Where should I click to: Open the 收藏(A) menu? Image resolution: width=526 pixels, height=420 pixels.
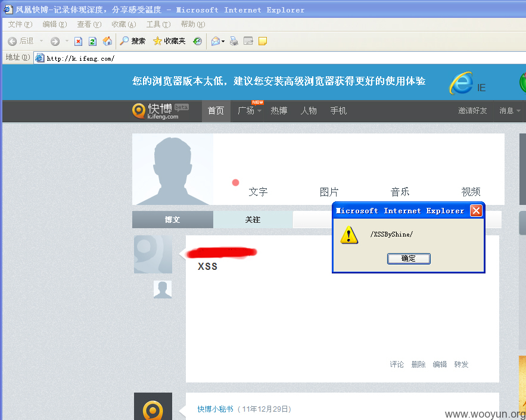point(124,24)
